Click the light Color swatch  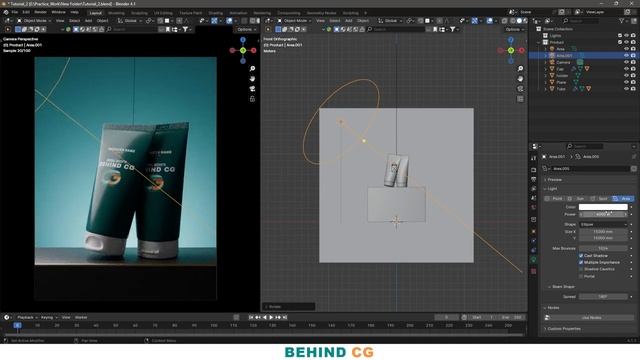click(603, 207)
